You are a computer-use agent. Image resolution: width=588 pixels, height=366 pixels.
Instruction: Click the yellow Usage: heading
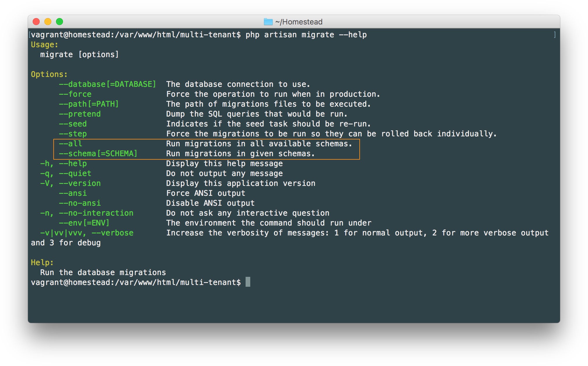click(44, 45)
